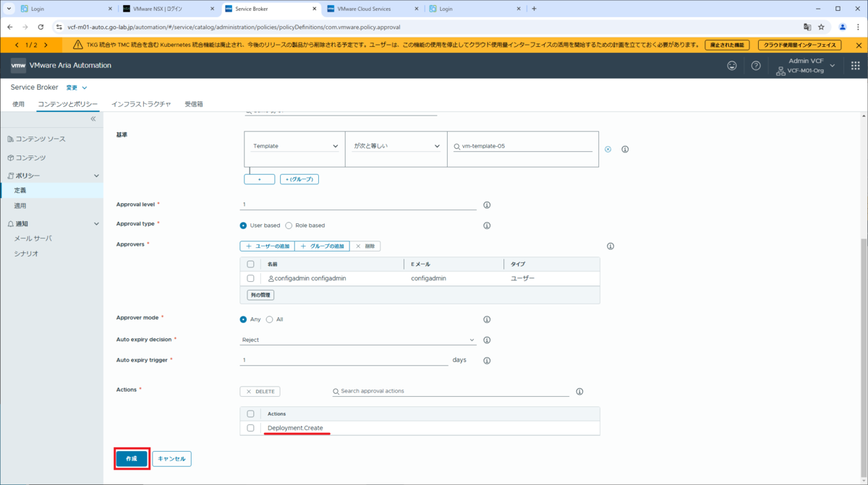868x485 pixels.
Task: Open the Service Broker 変更 dropdown
Action: tap(77, 87)
